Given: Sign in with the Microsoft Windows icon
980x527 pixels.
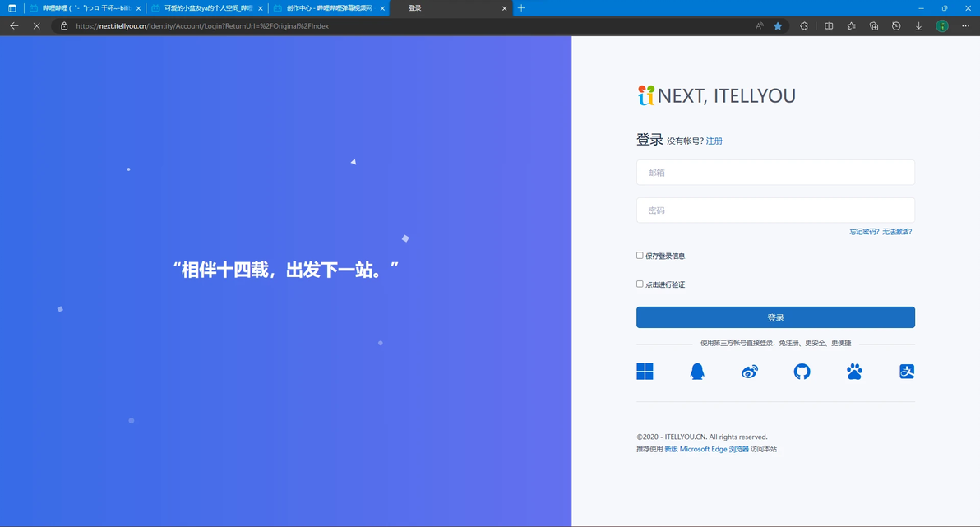Looking at the screenshot, I should click(x=645, y=372).
